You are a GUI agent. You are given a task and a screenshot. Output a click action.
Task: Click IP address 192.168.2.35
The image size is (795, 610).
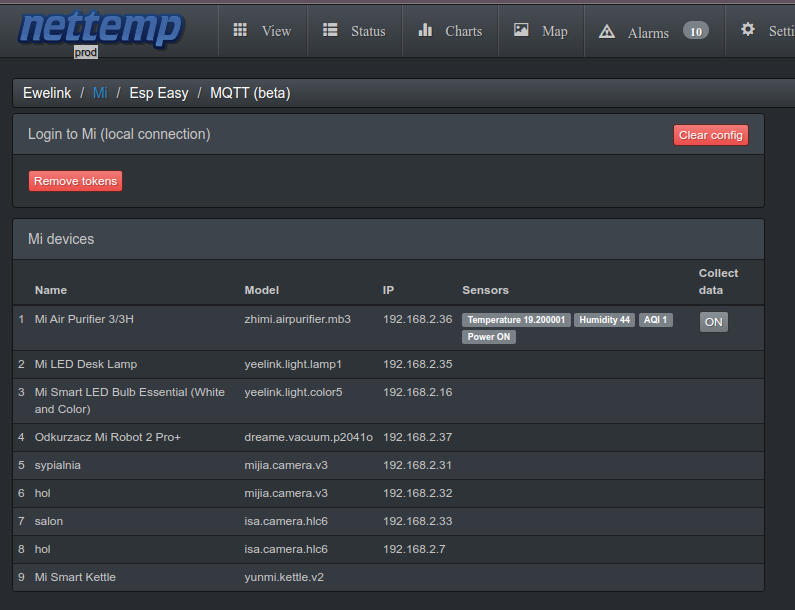[417, 364]
